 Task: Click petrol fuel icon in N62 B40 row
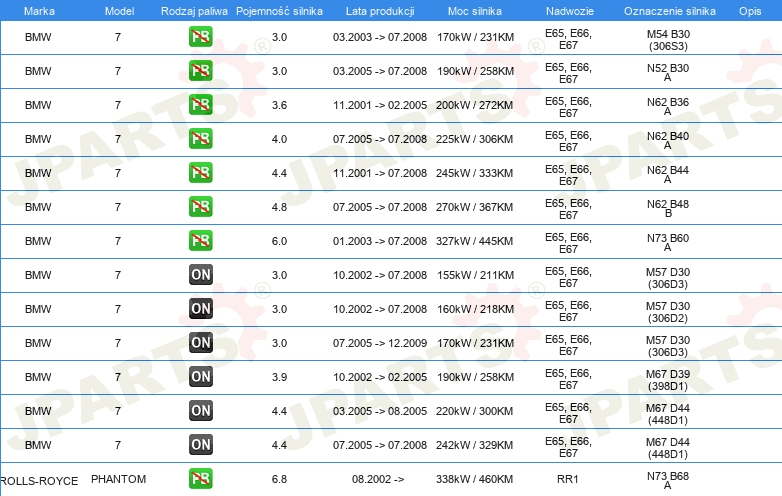pyautogui.click(x=200, y=139)
